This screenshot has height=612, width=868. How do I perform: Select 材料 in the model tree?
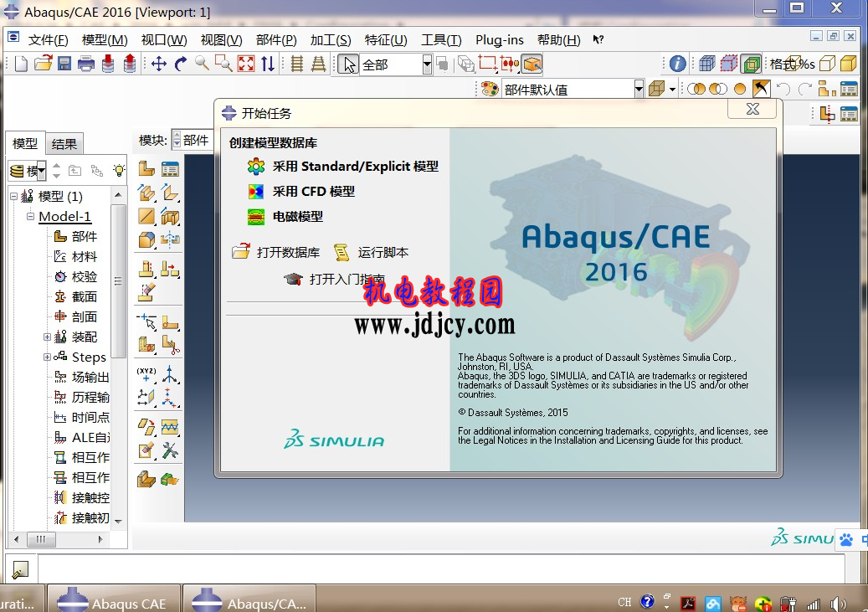(85, 256)
